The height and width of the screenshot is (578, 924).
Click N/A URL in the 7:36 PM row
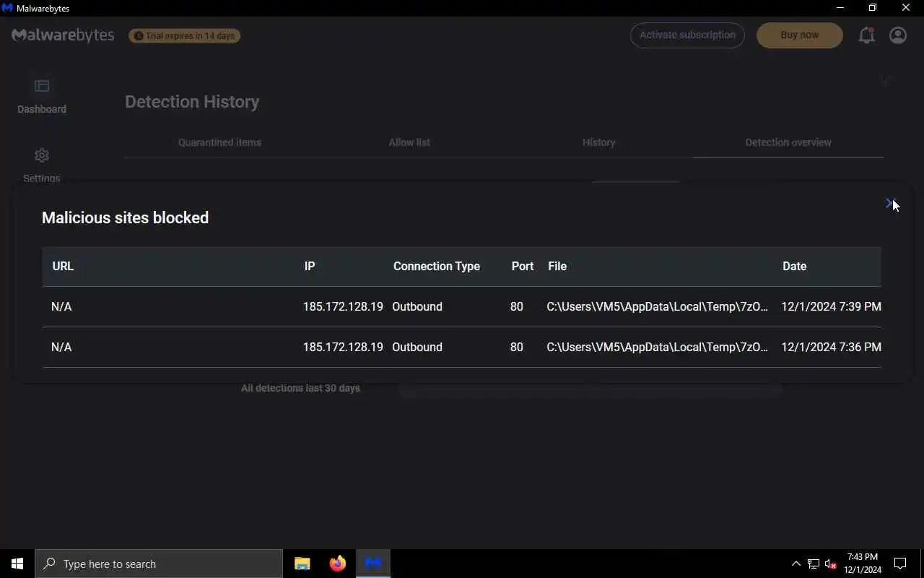[61, 347]
